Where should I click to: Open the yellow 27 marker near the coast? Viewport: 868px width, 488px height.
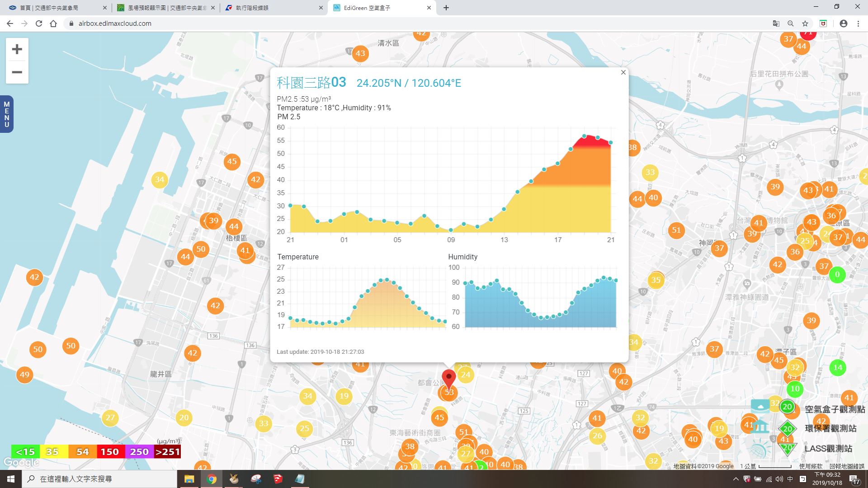click(x=110, y=418)
